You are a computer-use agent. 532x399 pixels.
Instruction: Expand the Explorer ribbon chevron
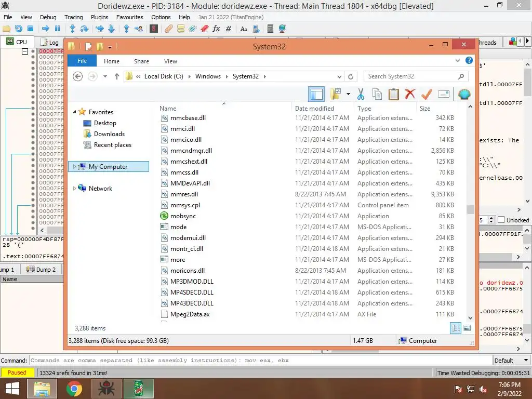[457, 61]
